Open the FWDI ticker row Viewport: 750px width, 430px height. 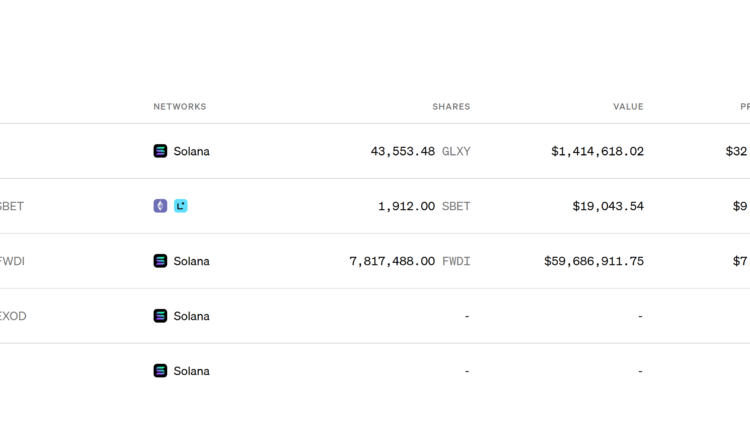coord(12,261)
